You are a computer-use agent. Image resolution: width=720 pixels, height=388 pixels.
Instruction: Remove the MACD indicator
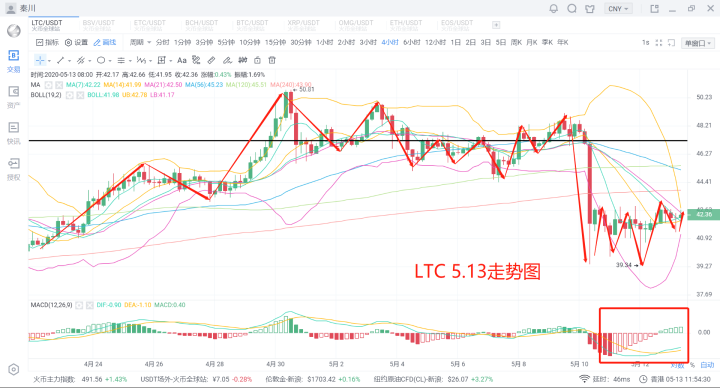pyautogui.click(x=90, y=305)
